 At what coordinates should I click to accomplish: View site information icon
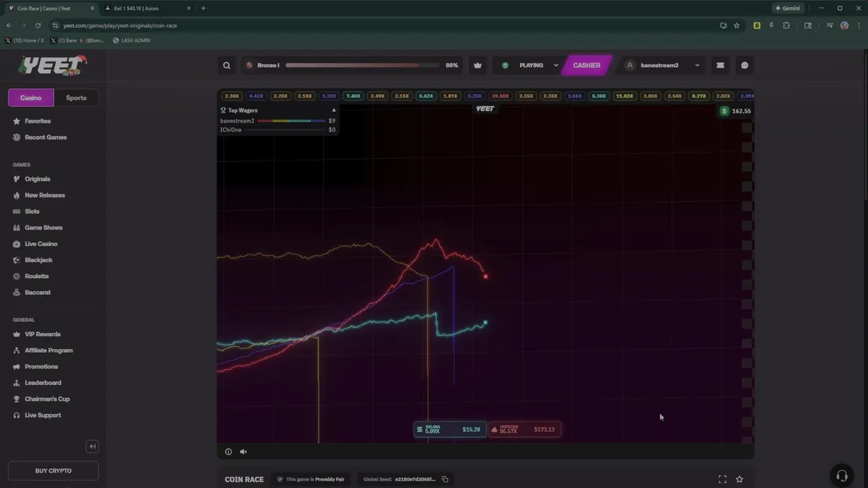point(55,26)
